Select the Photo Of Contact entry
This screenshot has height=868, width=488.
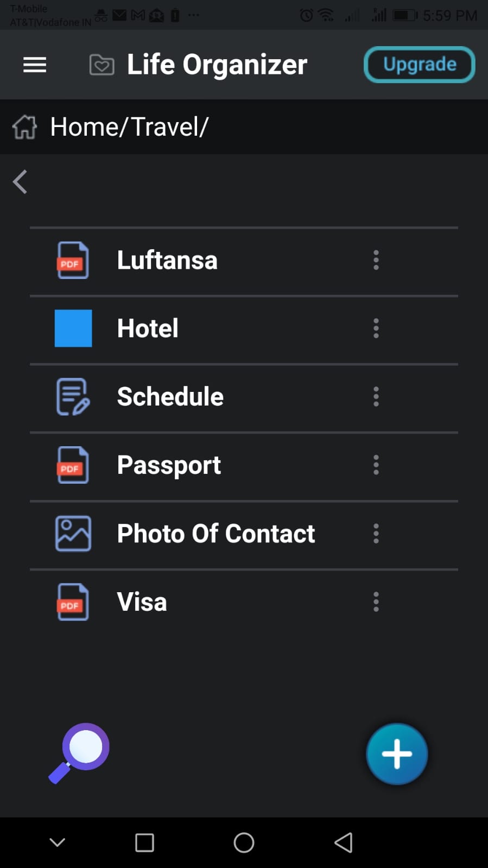pyautogui.click(x=216, y=534)
